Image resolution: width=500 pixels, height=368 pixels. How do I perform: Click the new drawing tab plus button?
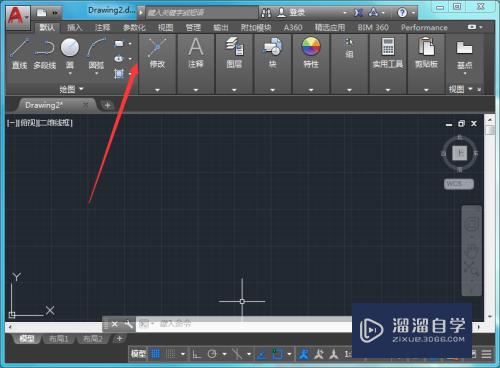point(107,105)
